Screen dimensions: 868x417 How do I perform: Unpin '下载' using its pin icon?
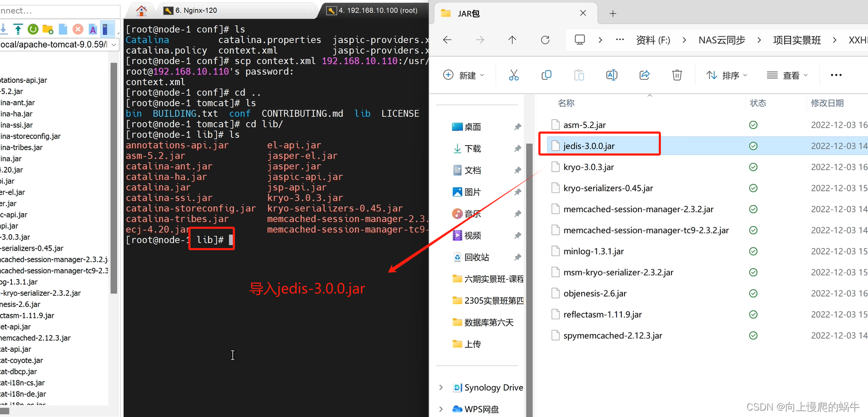pyautogui.click(x=517, y=149)
